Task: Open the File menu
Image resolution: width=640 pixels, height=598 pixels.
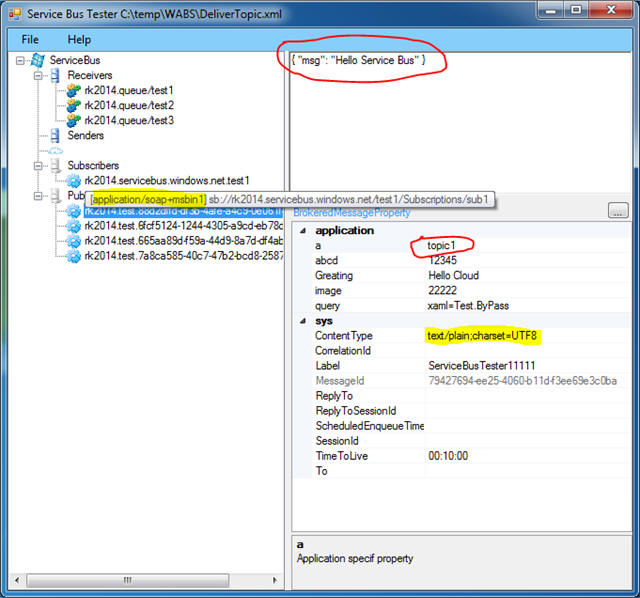Action: [30, 40]
